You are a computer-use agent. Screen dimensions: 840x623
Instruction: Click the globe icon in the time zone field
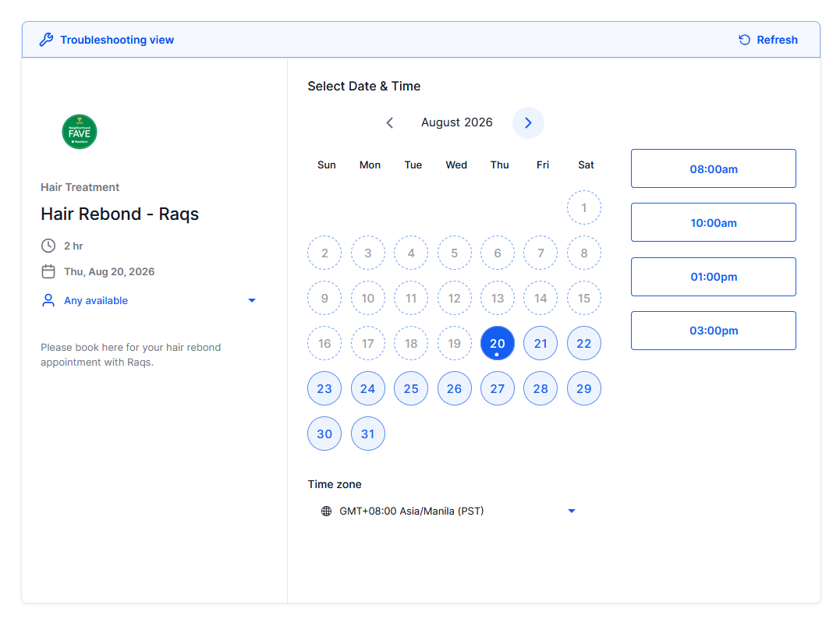[326, 511]
